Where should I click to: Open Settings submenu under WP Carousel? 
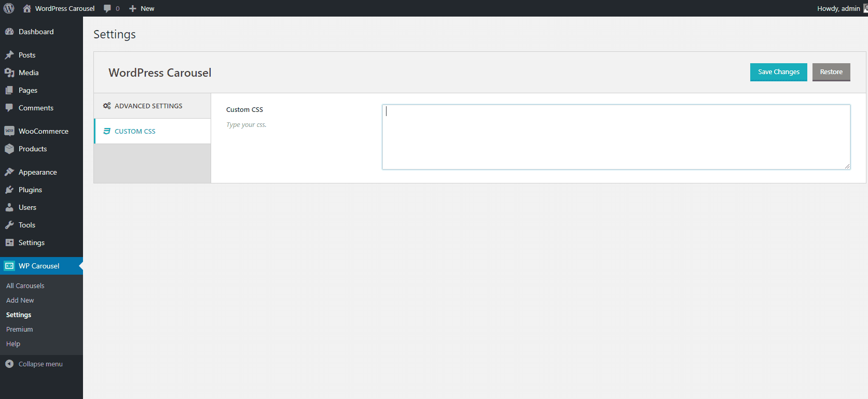[19, 315]
